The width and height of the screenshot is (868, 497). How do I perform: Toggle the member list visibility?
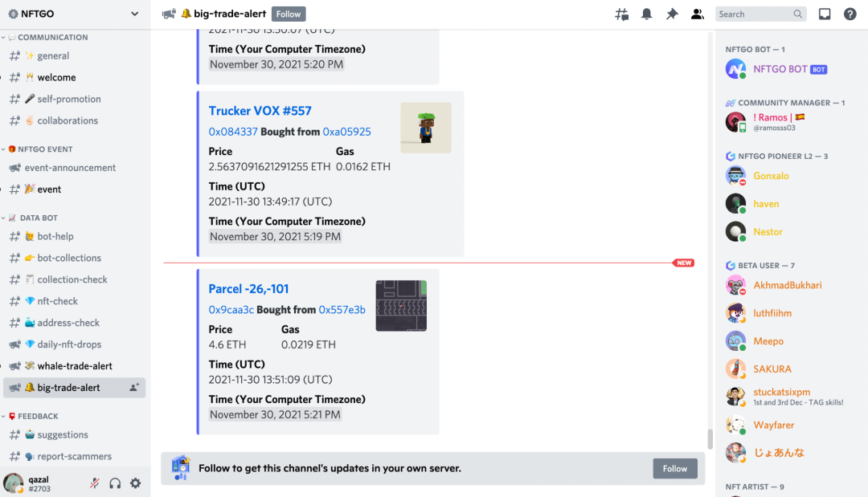pos(697,14)
